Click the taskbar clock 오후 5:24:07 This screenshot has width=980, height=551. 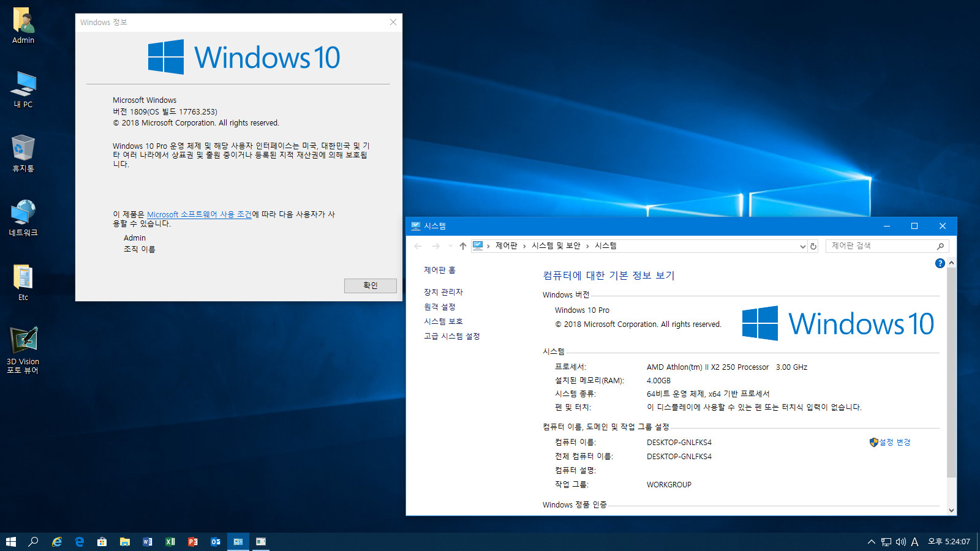point(949,542)
